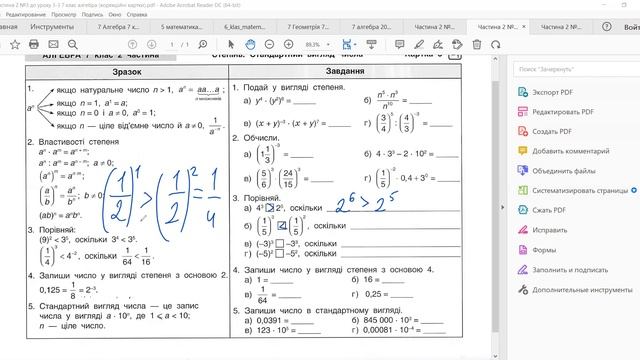This screenshot has width=640, height=360.
Task: Go to previous page arrow
Action: click(132, 44)
